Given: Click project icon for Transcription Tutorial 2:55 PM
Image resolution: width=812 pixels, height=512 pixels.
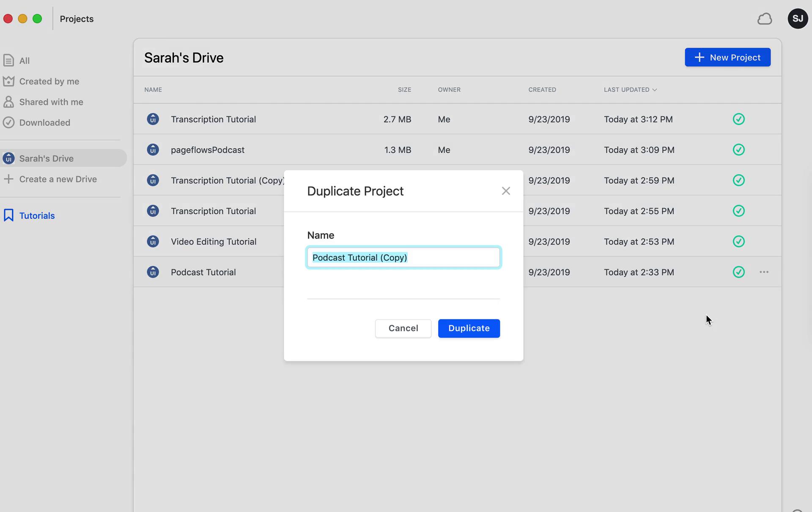Looking at the screenshot, I should tap(153, 211).
